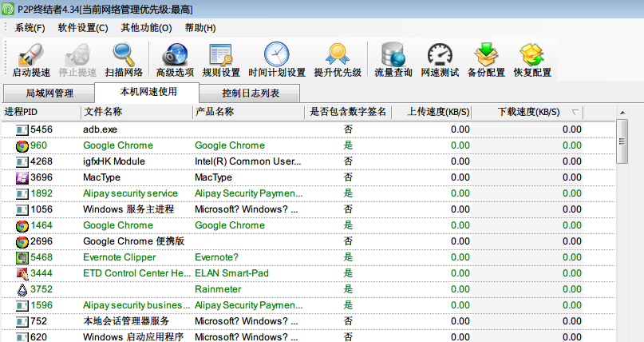Click 否 signature cell of adb.exe

348,129
